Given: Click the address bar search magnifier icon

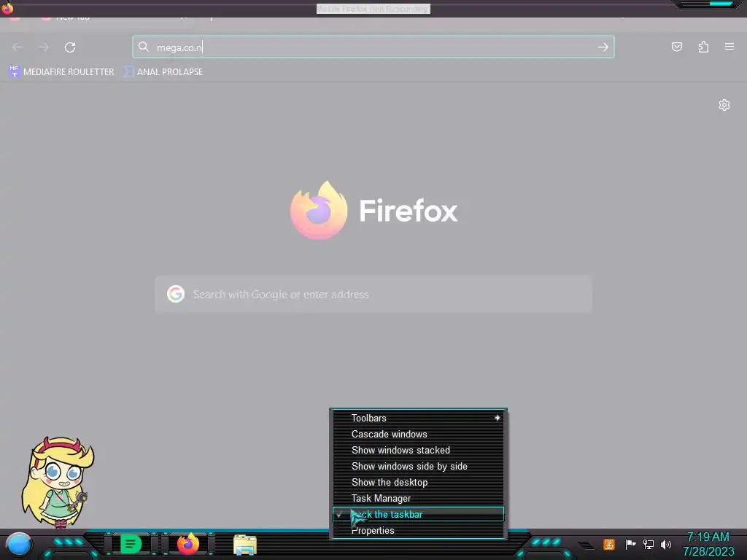Looking at the screenshot, I should point(144,47).
